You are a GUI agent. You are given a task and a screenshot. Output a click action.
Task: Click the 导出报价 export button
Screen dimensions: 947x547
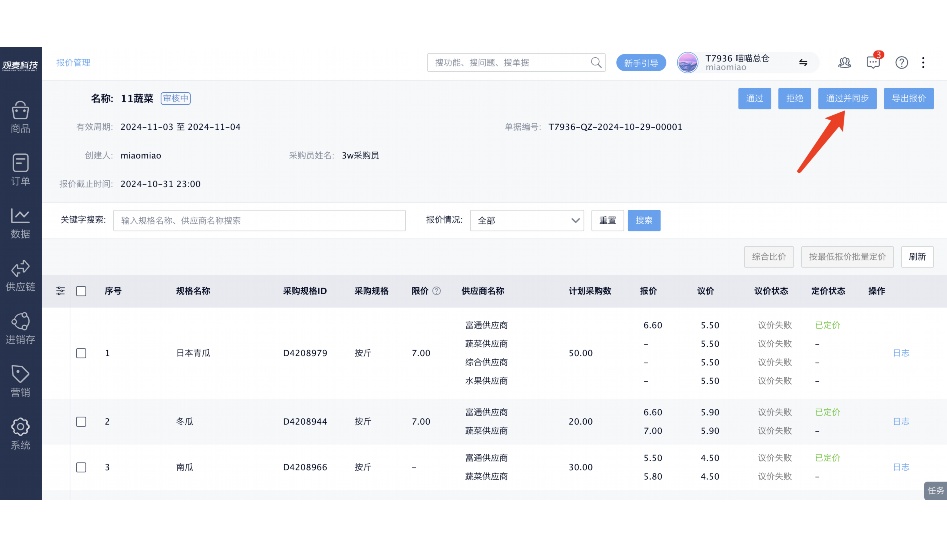(x=908, y=98)
